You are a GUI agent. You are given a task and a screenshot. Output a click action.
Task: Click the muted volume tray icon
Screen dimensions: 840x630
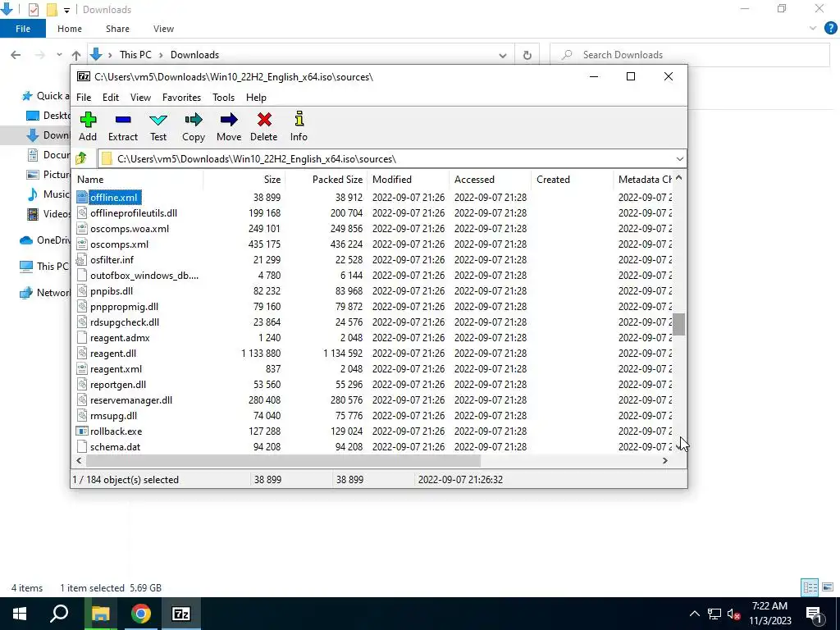coord(733,614)
